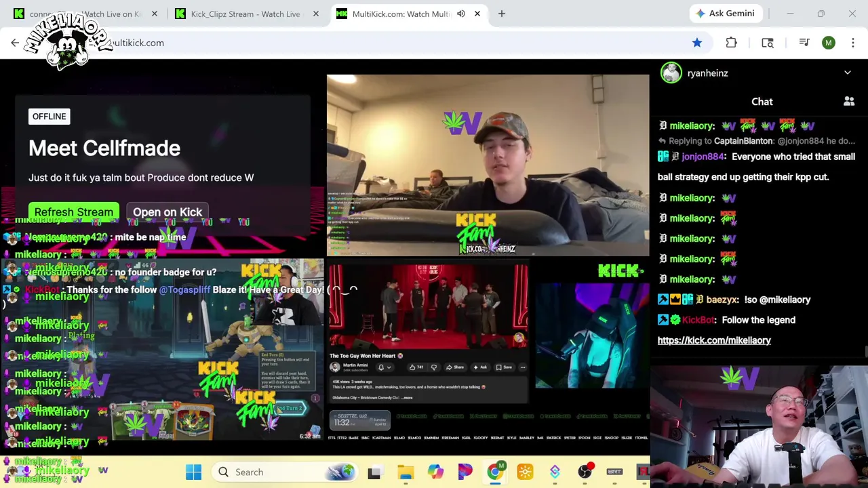Open Task View on the taskbar
Image resolution: width=868 pixels, height=488 pixels.
click(374, 472)
